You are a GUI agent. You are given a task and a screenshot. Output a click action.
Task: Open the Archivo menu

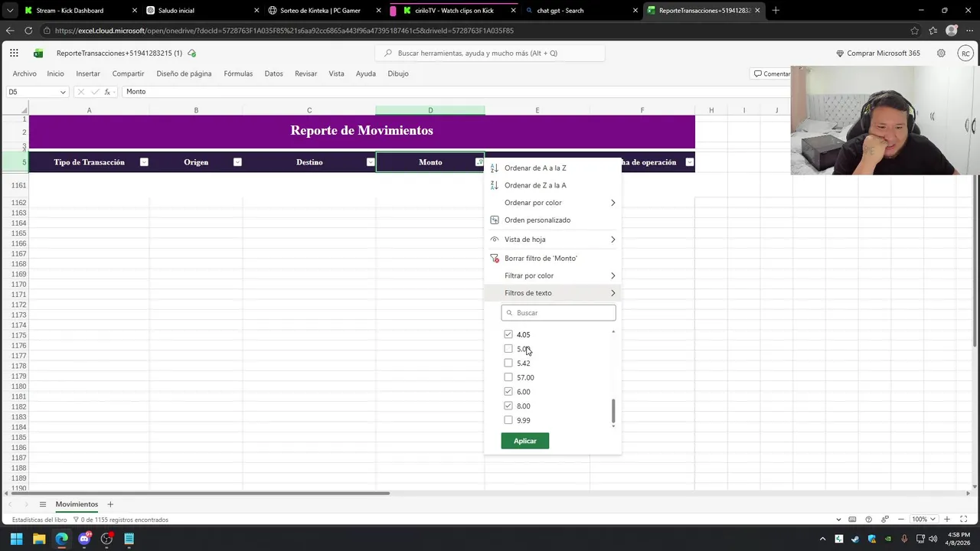tap(24, 73)
